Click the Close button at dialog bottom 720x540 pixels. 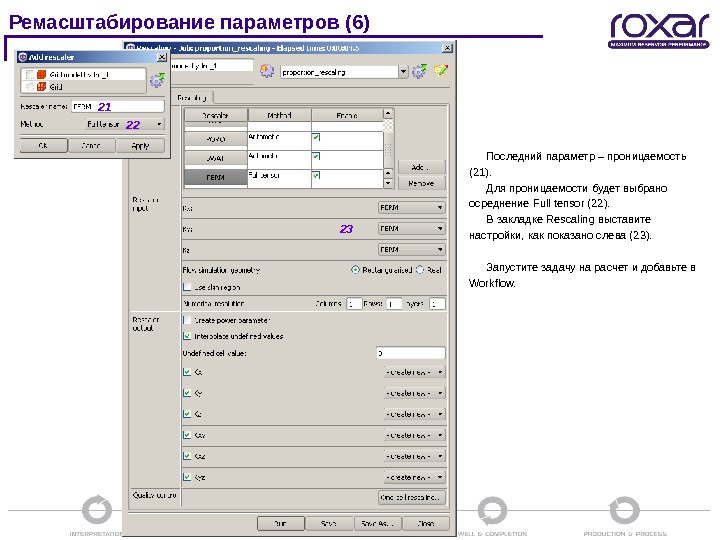pyautogui.click(x=426, y=523)
